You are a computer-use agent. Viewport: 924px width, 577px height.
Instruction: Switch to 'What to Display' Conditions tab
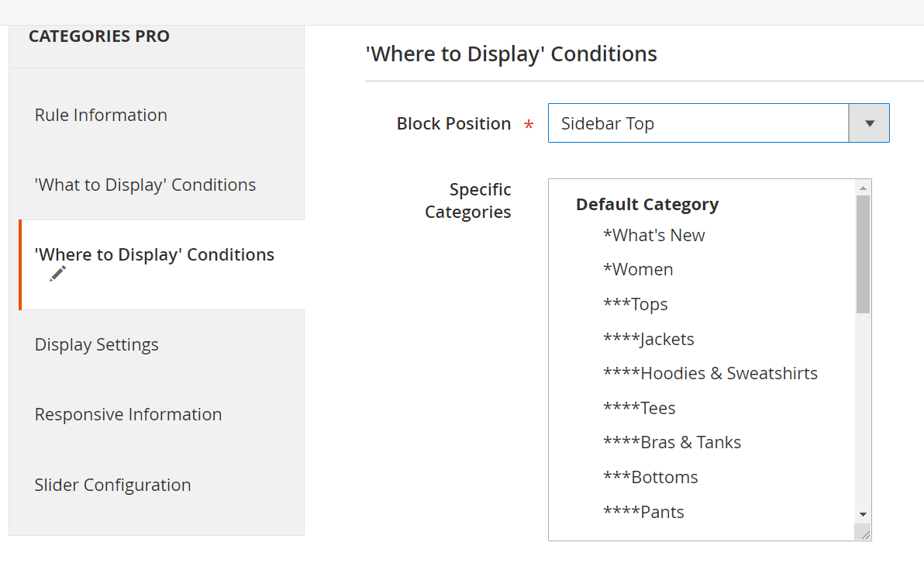point(145,185)
